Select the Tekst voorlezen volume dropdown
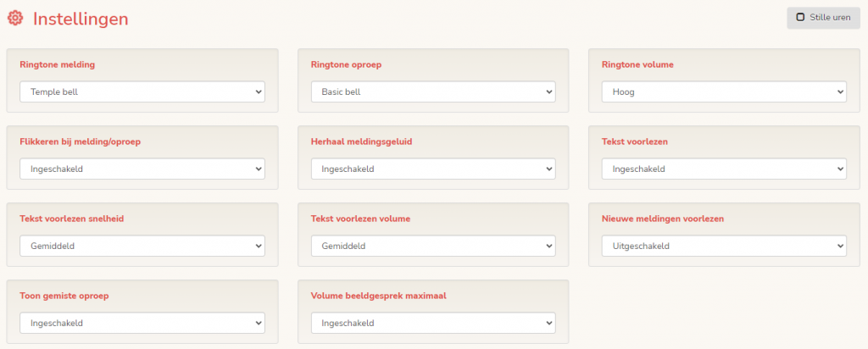This screenshot has width=868, height=349. coord(433,246)
